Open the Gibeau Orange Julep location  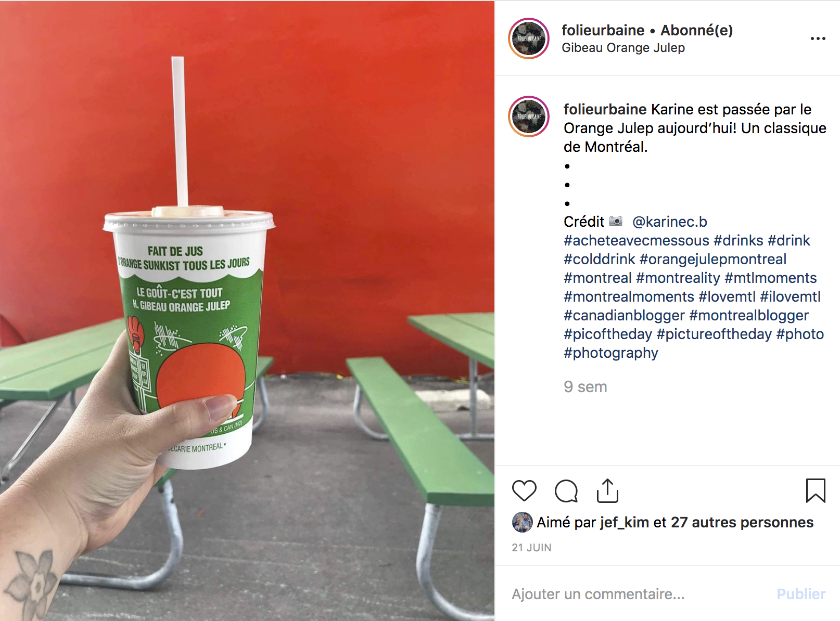click(x=623, y=48)
